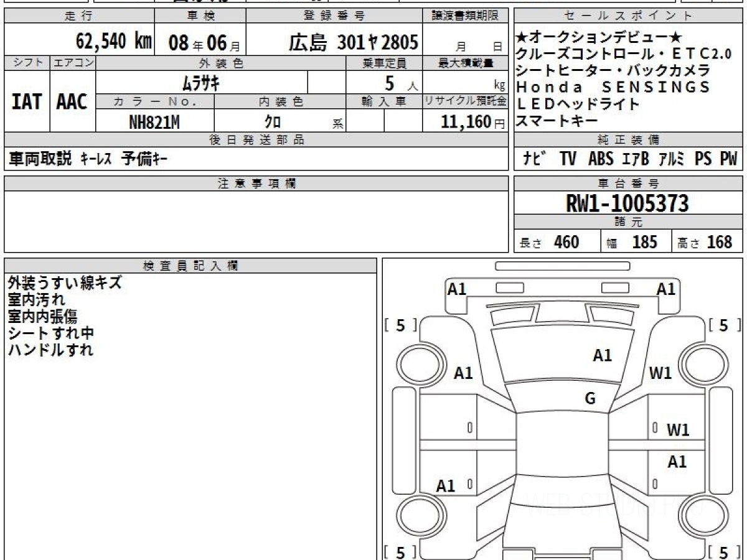Click the "注意事項欄" header
The height and width of the screenshot is (560, 747).
[256, 184]
